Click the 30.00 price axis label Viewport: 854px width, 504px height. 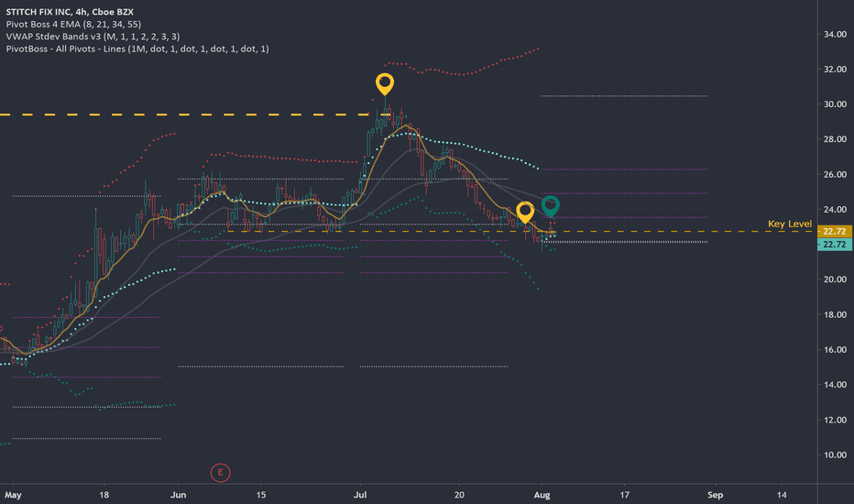point(835,104)
